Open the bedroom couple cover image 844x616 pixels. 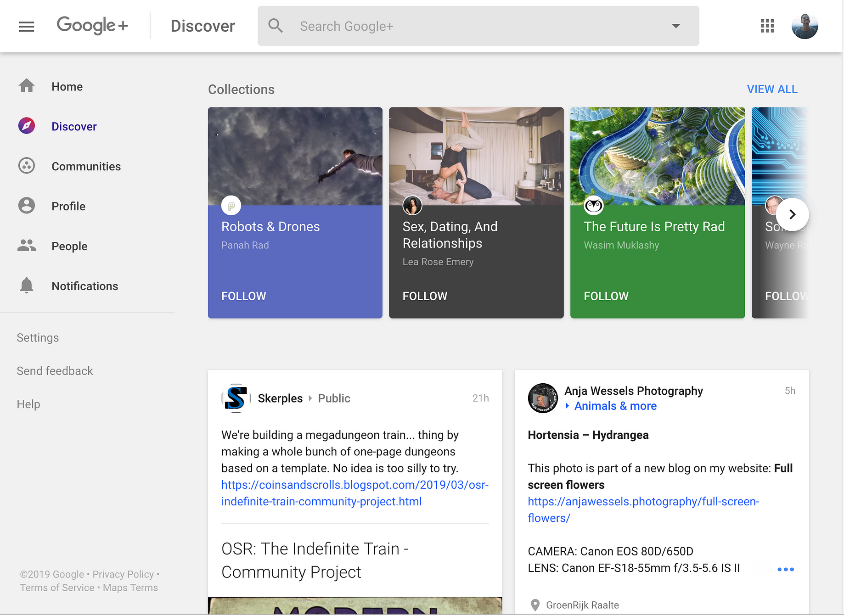click(x=476, y=156)
